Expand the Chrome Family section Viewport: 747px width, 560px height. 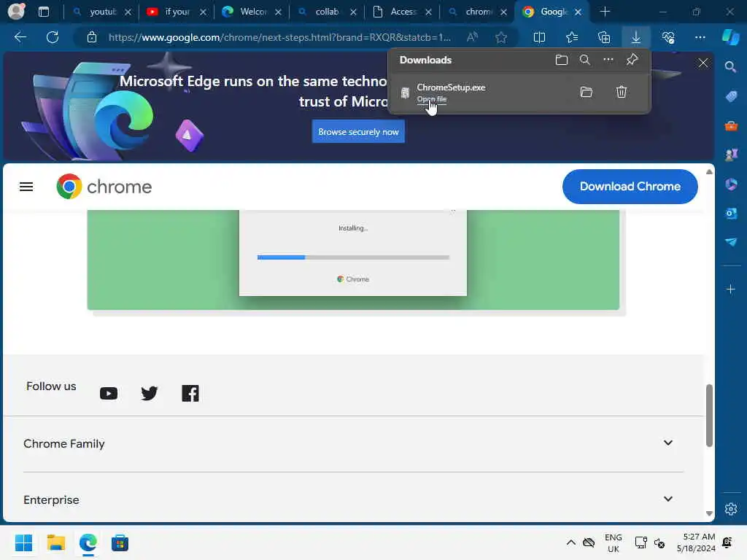353,443
